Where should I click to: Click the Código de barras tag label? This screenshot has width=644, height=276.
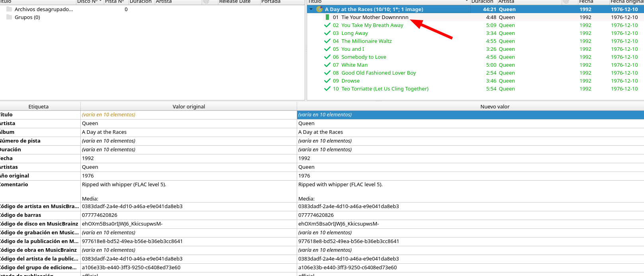point(20,215)
